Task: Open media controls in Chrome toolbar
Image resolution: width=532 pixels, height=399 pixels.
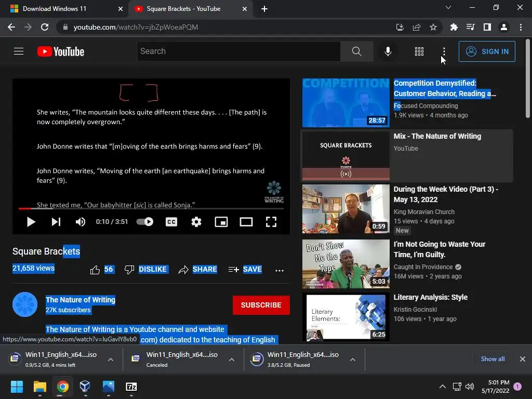Action: click(470, 27)
